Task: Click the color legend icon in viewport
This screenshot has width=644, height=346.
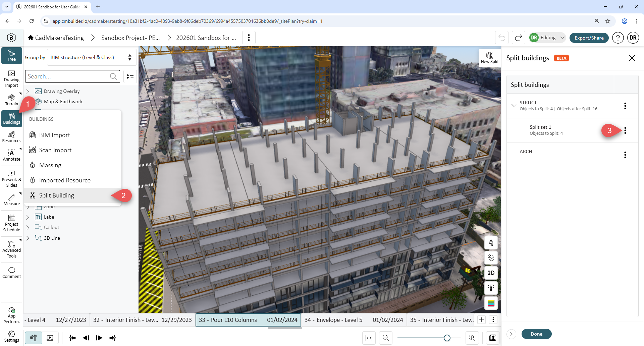Action: 491,303
